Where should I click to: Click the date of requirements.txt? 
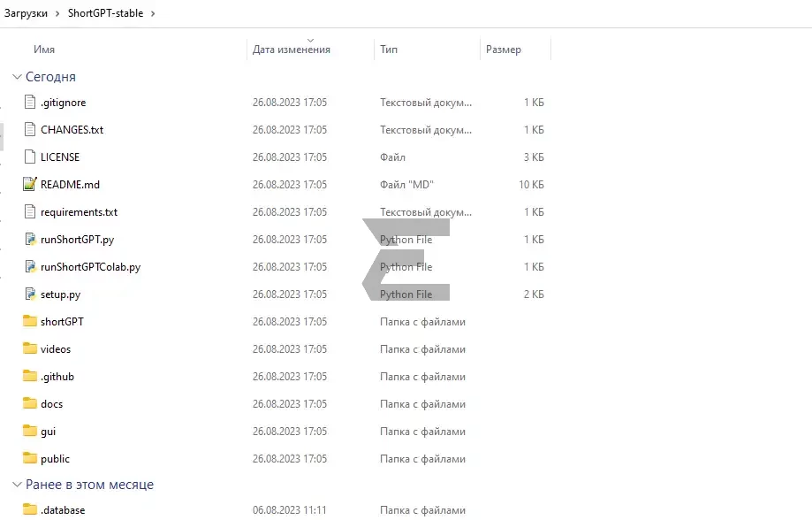pos(290,212)
